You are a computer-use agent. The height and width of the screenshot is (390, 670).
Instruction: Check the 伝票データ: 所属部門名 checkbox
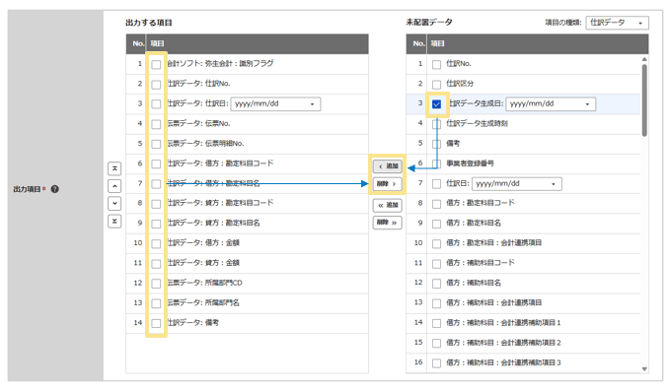(x=156, y=304)
